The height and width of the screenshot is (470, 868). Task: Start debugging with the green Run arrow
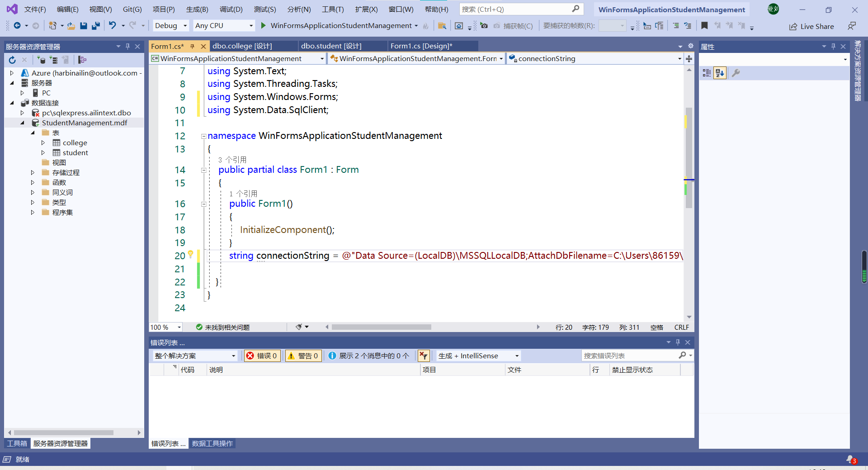[x=263, y=26]
